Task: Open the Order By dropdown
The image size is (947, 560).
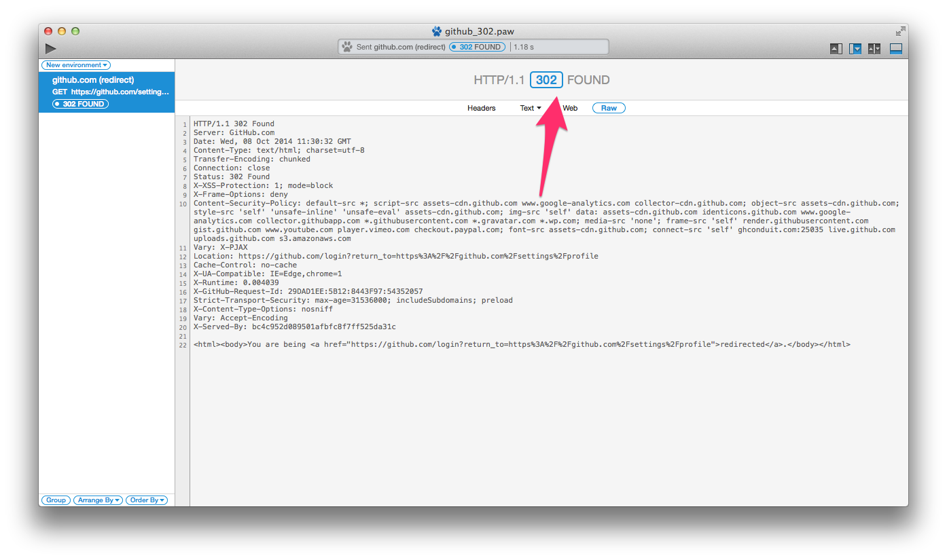Action: (147, 500)
